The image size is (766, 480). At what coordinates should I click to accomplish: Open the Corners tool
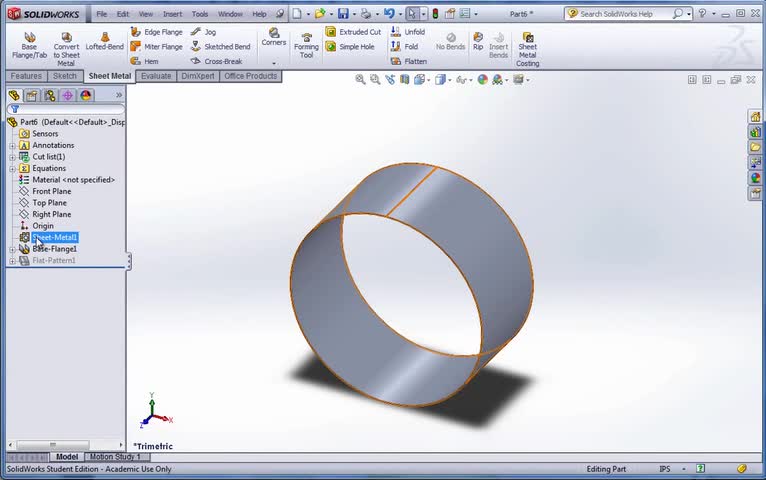point(274,37)
